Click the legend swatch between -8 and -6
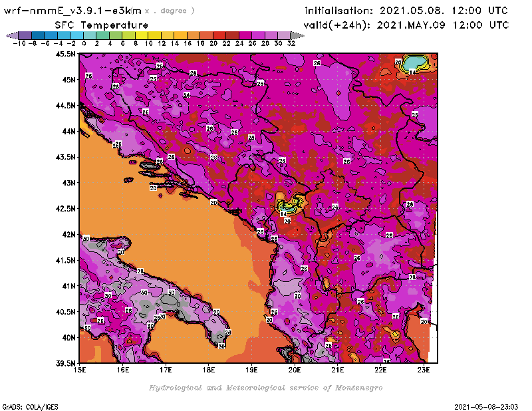The image size is (532, 411). [x=38, y=35]
